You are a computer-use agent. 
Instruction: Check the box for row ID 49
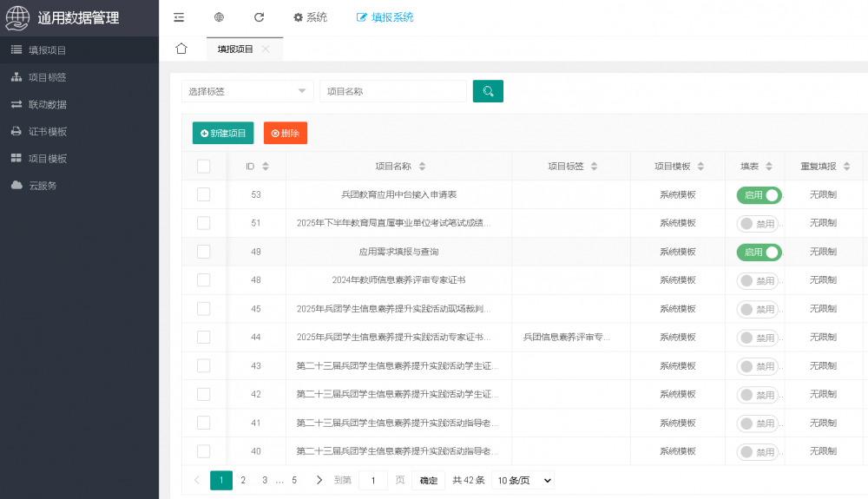click(204, 252)
